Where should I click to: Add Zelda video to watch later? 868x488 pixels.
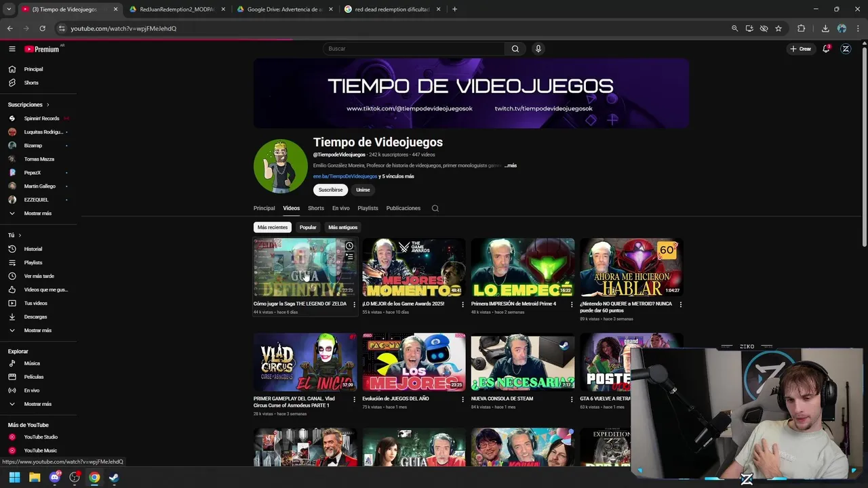349,246
